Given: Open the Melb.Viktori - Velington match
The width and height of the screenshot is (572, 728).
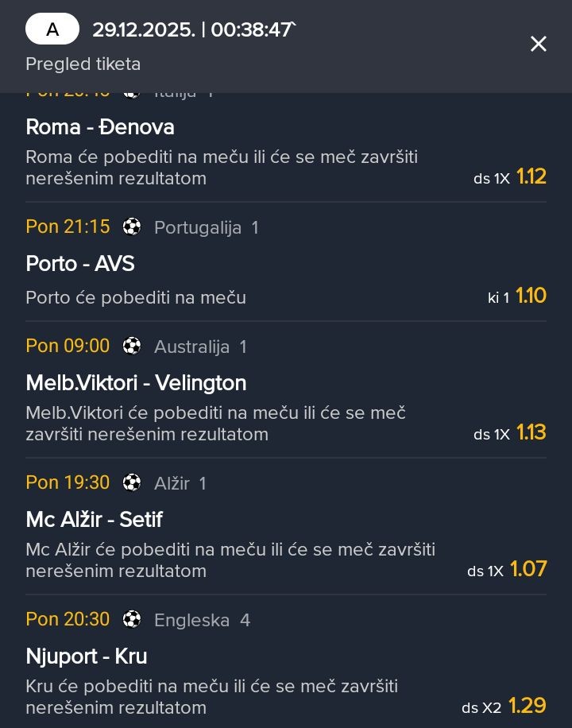Looking at the screenshot, I should pyautogui.click(x=136, y=383).
